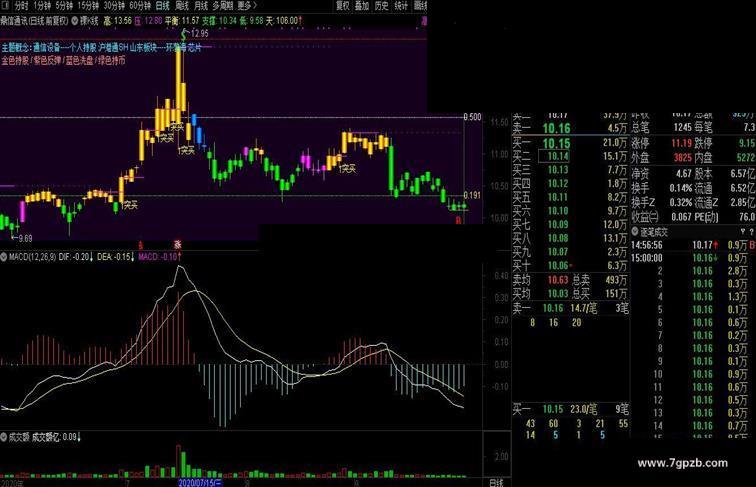This screenshot has width=756, height=487.
Task: Select the 15:00:00 trade row
Action: coord(693,258)
